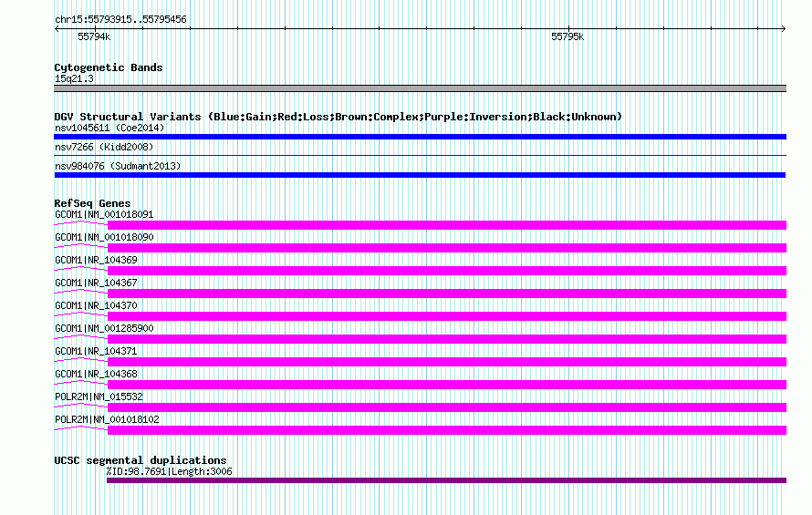Click the magenta exon bar of GCOM1|NM_001285900

pos(447,339)
